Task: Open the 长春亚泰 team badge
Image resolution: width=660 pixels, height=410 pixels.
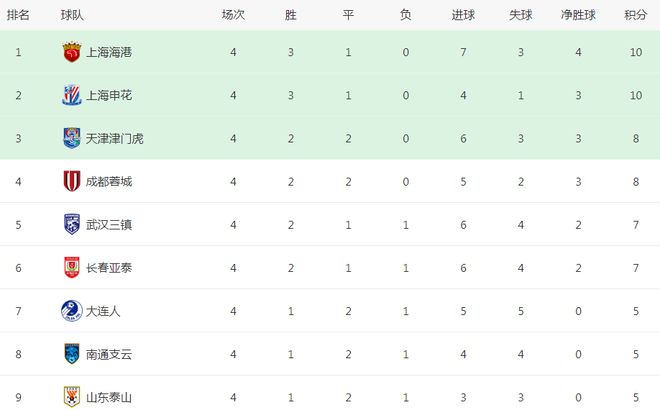Action: pyautogui.click(x=72, y=268)
